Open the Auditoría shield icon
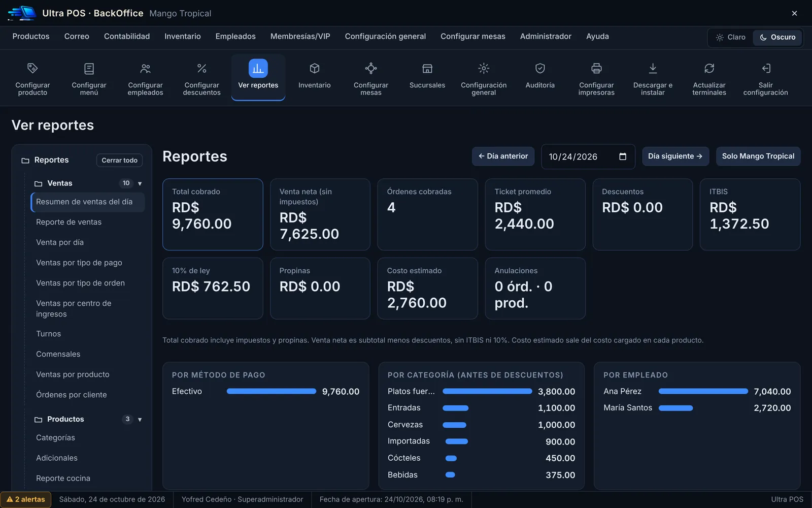The image size is (812, 508). click(x=540, y=68)
